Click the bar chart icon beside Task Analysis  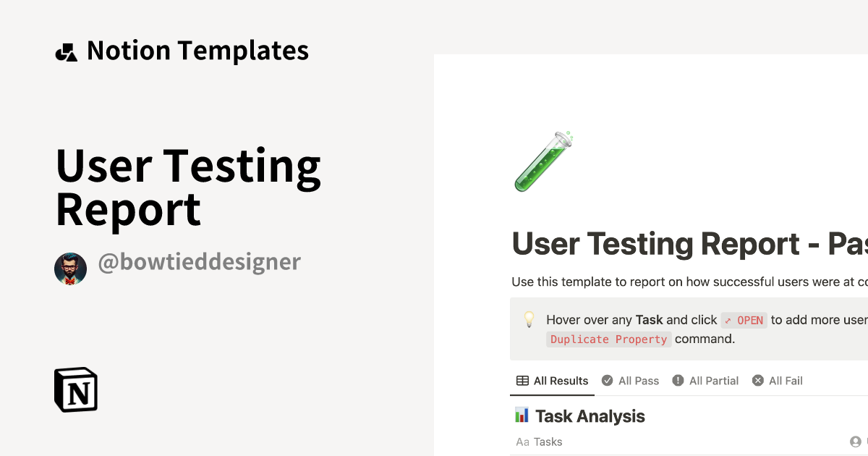tap(522, 415)
